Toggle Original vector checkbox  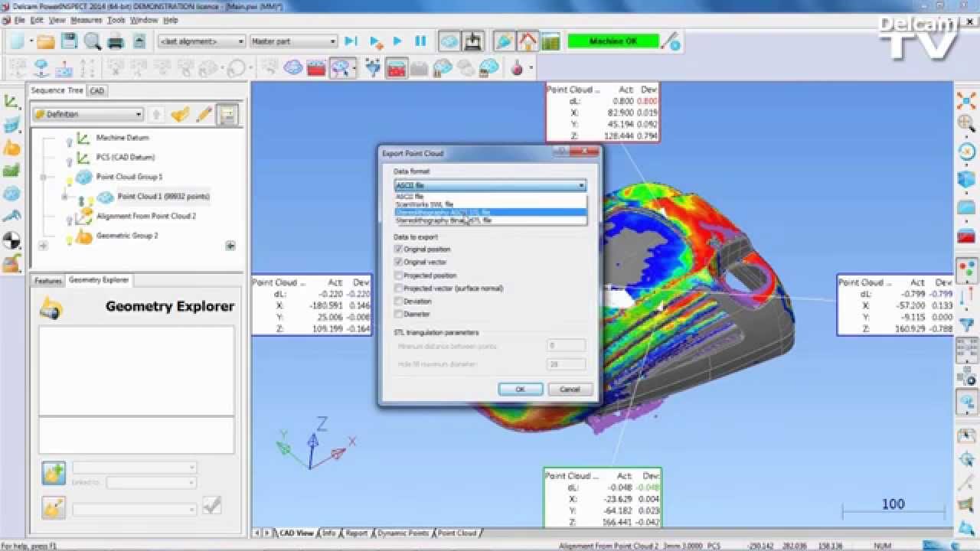pos(398,262)
